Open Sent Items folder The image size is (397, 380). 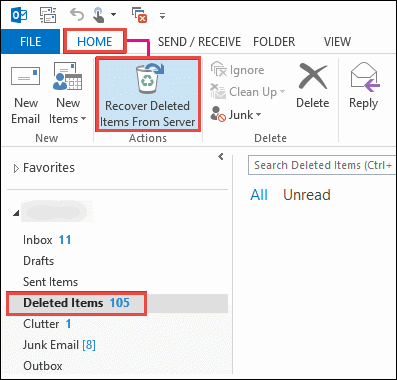click(50, 282)
